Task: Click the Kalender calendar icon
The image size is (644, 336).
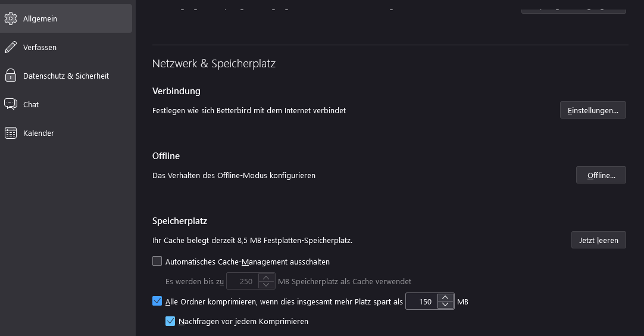Action: 10,133
